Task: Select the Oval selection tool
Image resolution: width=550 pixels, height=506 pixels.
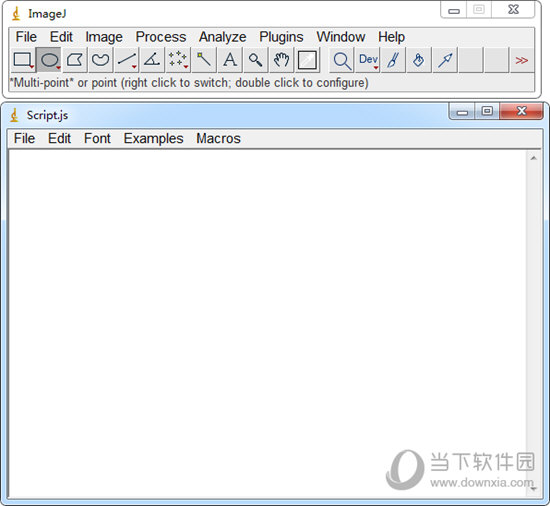Action: point(49,60)
